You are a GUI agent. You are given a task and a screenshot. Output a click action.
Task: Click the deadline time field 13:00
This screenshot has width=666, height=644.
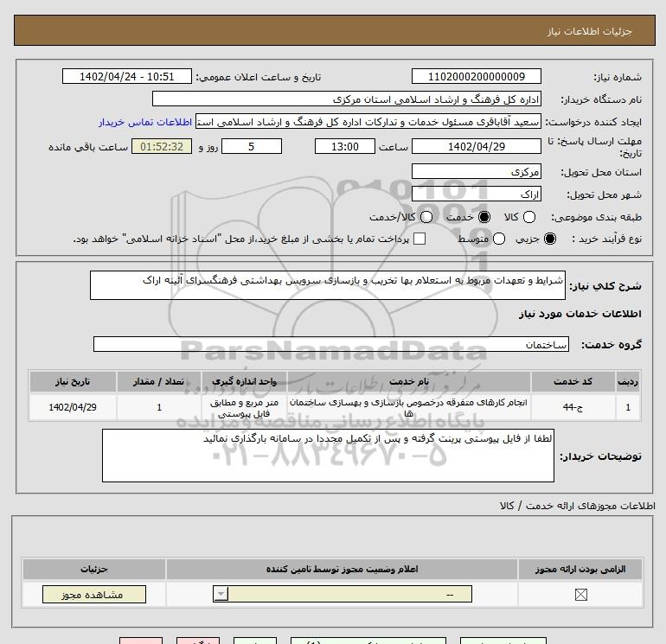[x=344, y=146]
